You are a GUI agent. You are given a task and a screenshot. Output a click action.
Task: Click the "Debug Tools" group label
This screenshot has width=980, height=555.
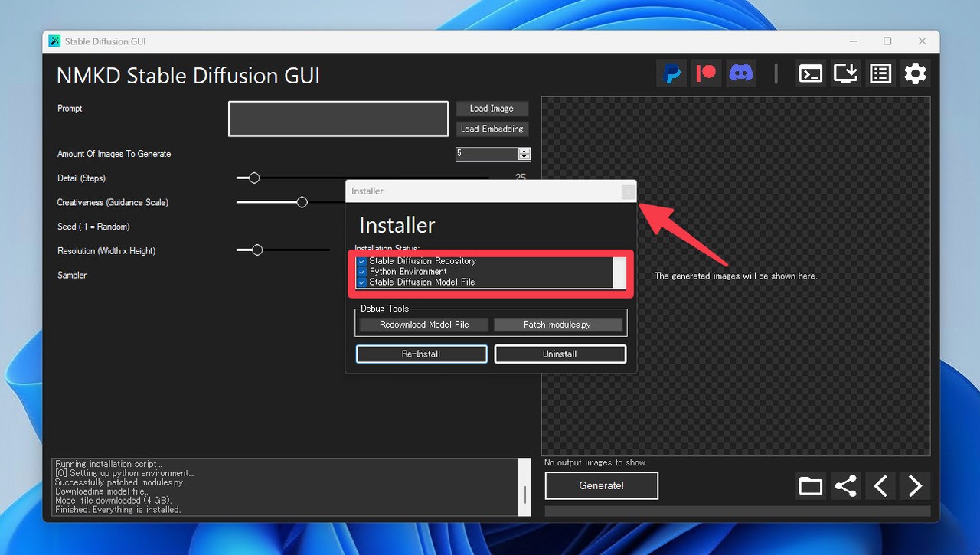[x=385, y=309]
